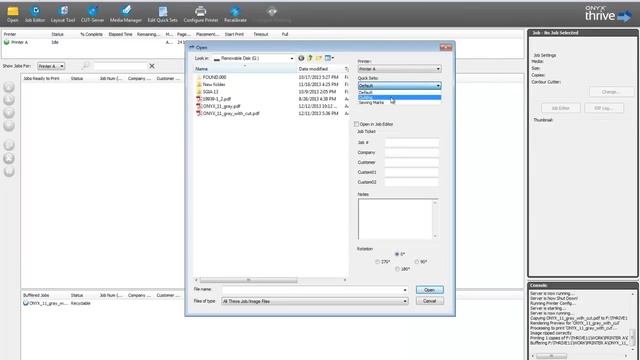Open Media Manager
The width and height of the screenshot is (640, 360).
point(126,14)
